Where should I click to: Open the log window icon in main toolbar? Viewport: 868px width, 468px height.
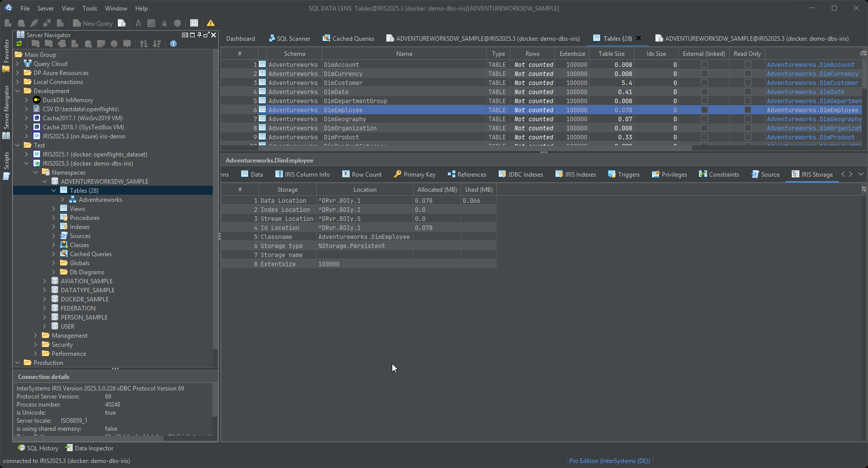point(194,23)
